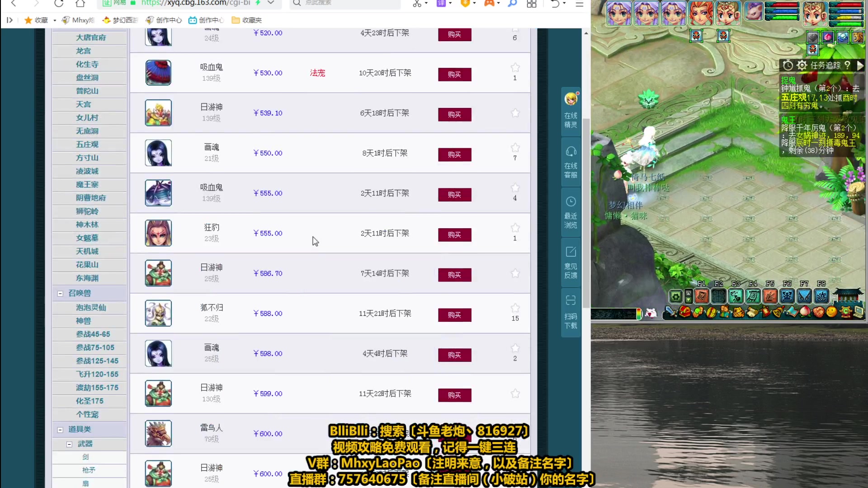The height and width of the screenshot is (488, 868).
Task: Click the 吸血鬼 ¥530.00 pet avatar
Action: click(158, 72)
